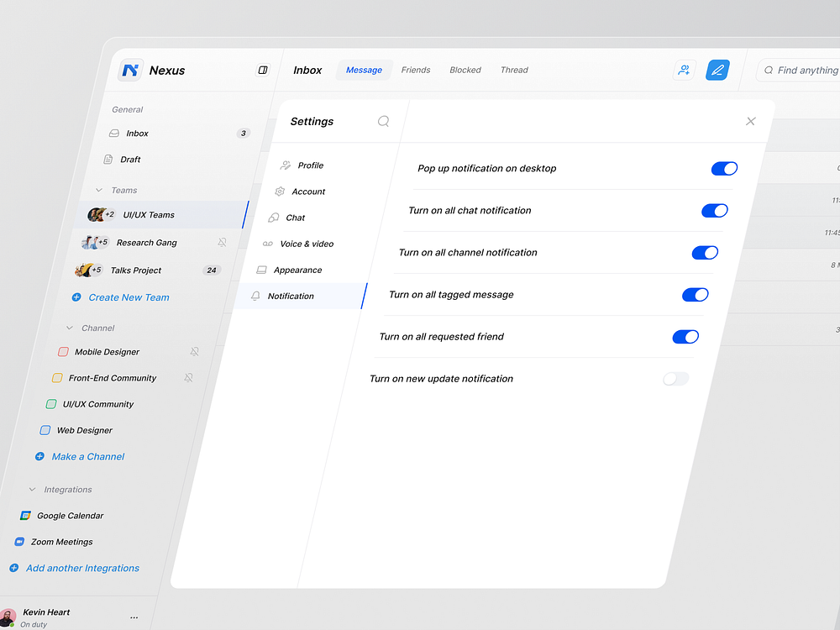The width and height of the screenshot is (840, 630).
Task: Turn off all chat notification
Action: pyautogui.click(x=715, y=210)
